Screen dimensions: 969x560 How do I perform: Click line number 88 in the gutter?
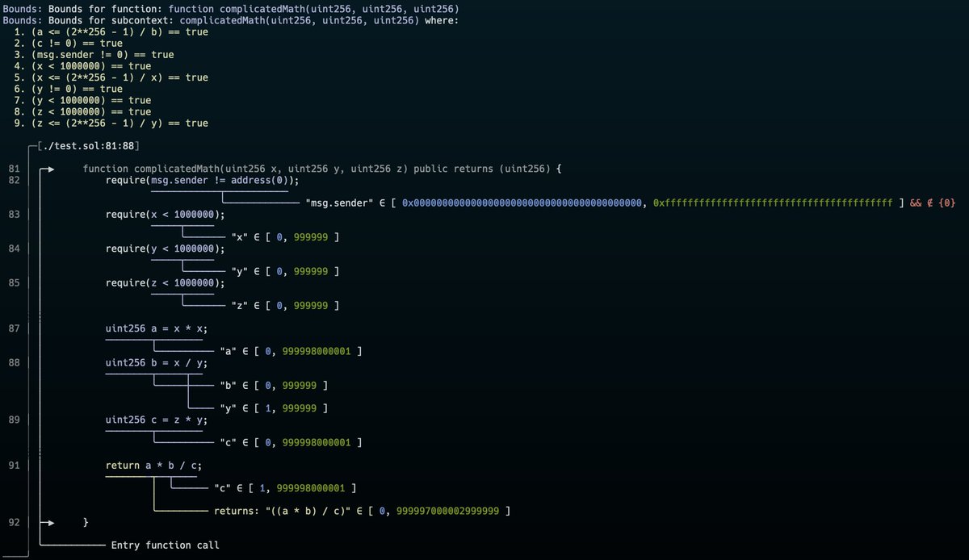(14, 363)
